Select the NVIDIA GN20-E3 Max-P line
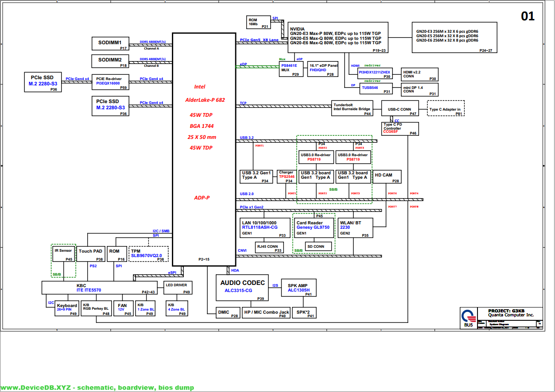Viewport: 555px width, 392px height. point(335,34)
